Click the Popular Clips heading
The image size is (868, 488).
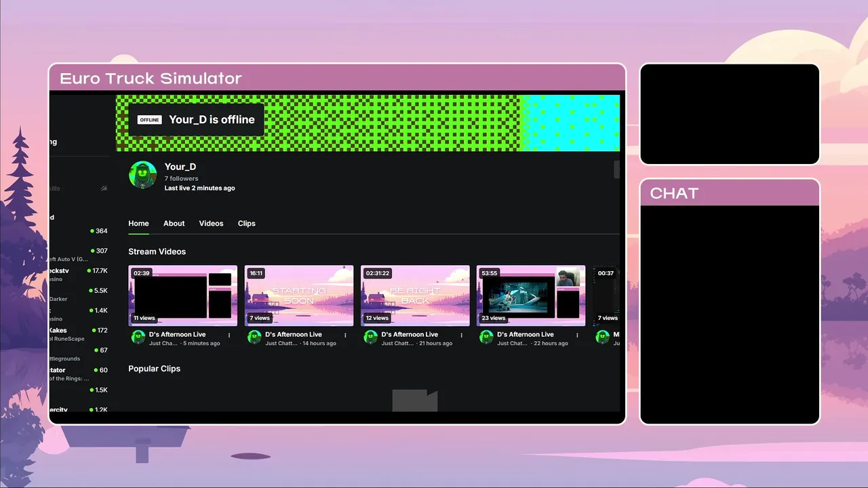tap(154, 369)
